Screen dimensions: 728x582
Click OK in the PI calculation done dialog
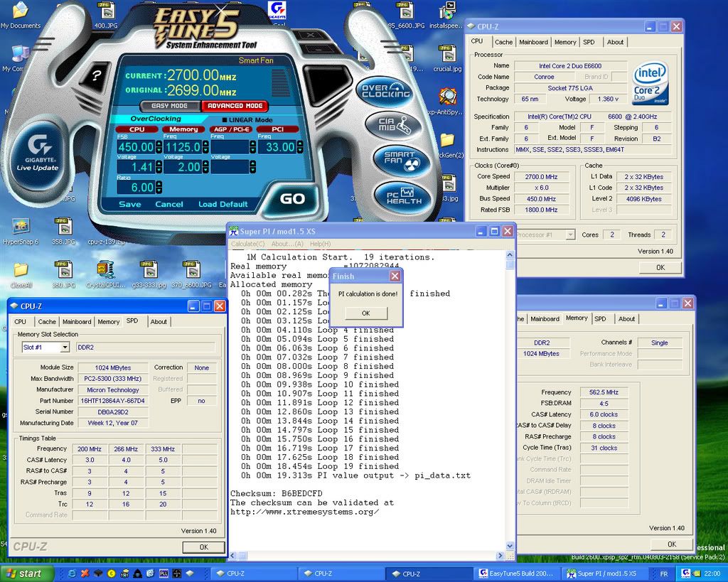[365, 313]
